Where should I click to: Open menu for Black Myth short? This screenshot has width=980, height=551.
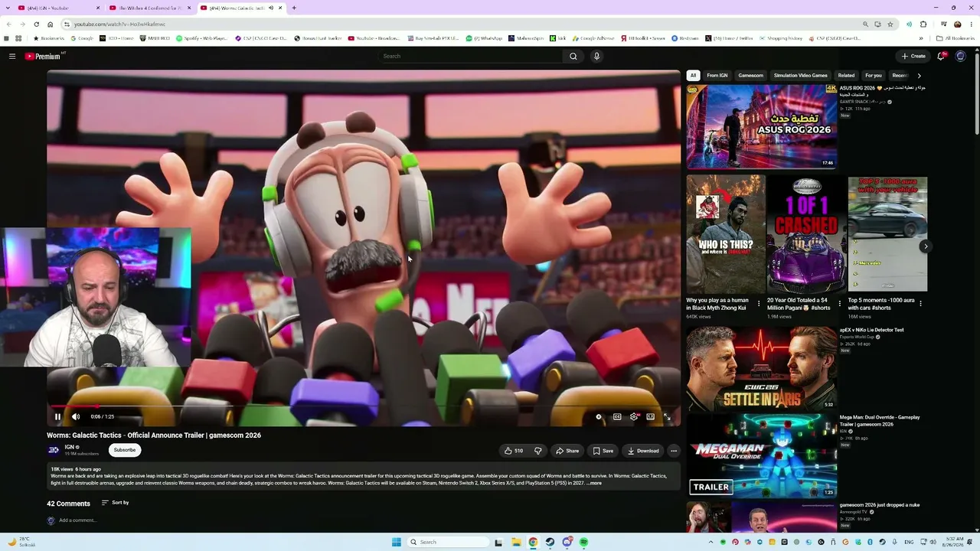(759, 304)
